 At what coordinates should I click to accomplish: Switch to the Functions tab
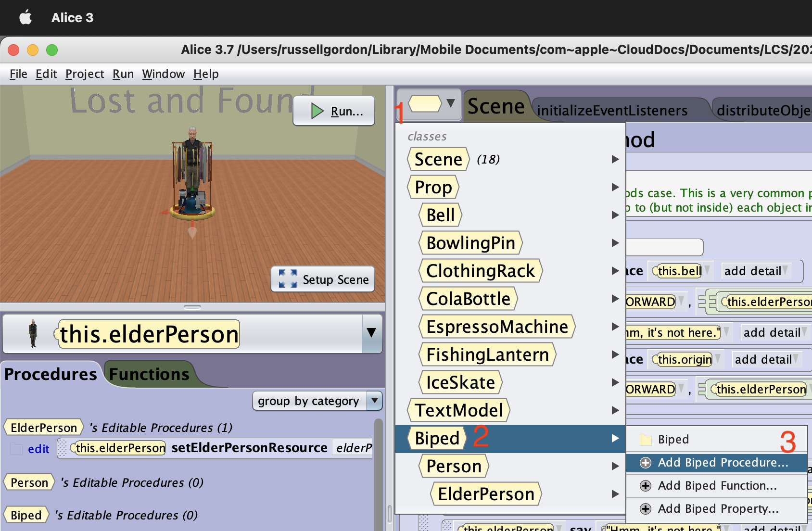148,374
